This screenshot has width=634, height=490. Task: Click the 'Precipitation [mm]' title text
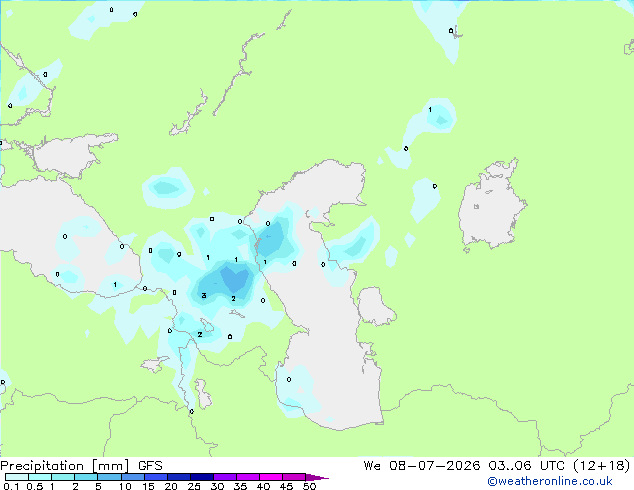click(65, 466)
